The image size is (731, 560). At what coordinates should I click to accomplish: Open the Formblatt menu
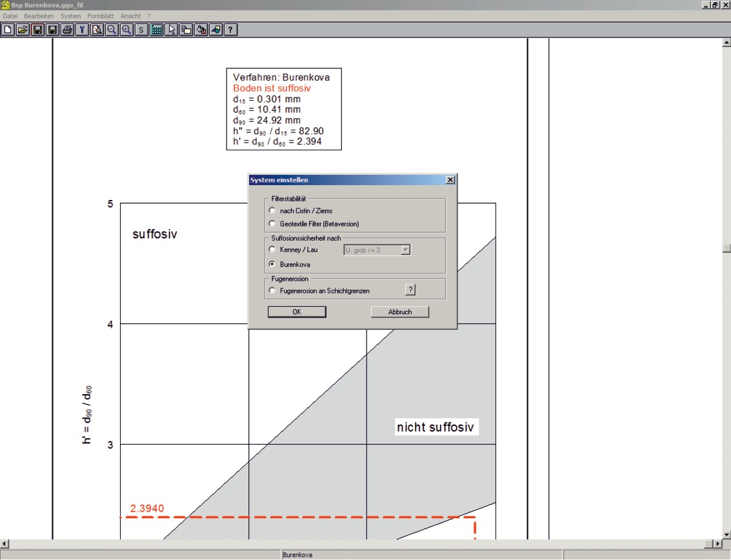pyautogui.click(x=100, y=16)
